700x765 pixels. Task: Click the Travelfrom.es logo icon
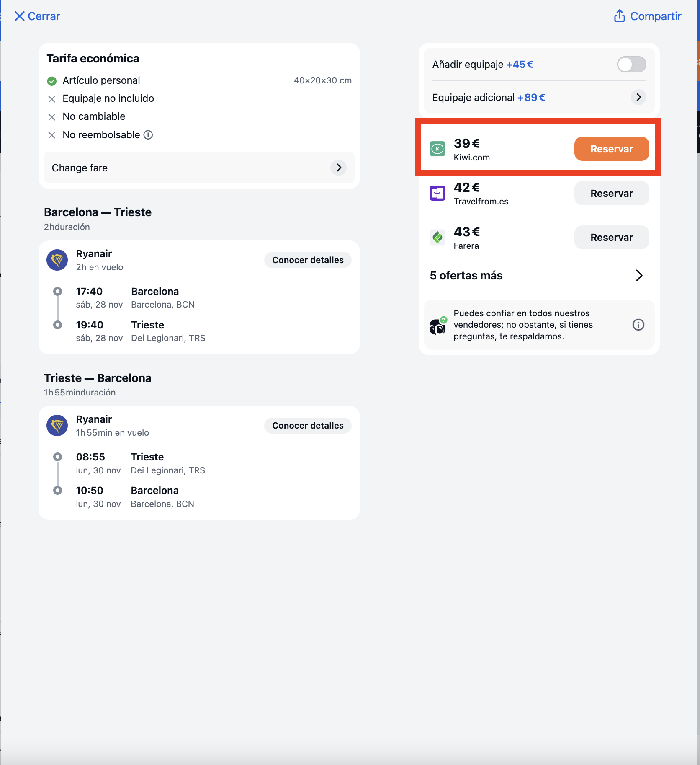(437, 193)
